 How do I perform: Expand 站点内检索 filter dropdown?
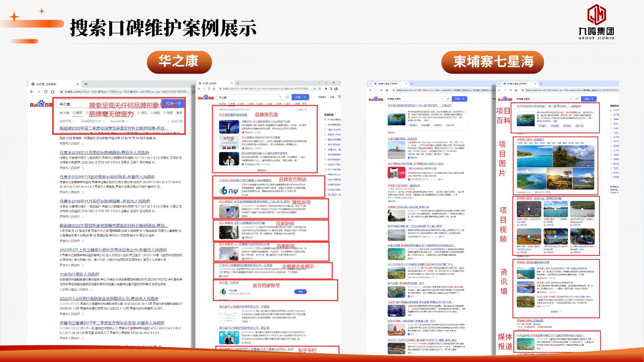119,121
